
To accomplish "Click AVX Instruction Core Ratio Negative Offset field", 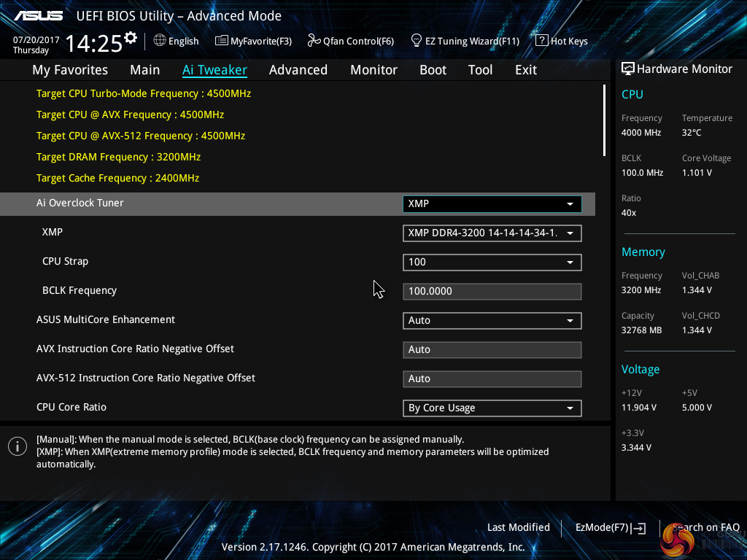I will [492, 349].
